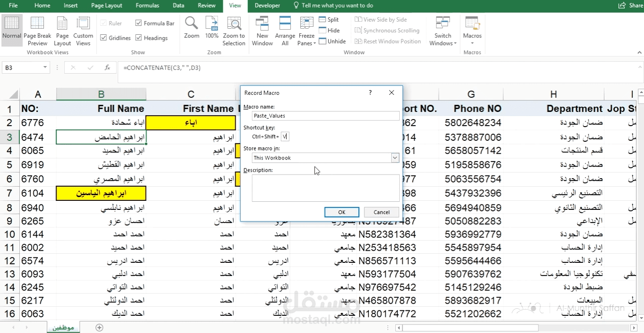Screen dimensions: 644x333
Task: Open the Developer ribbon tab
Action: click(x=267, y=6)
